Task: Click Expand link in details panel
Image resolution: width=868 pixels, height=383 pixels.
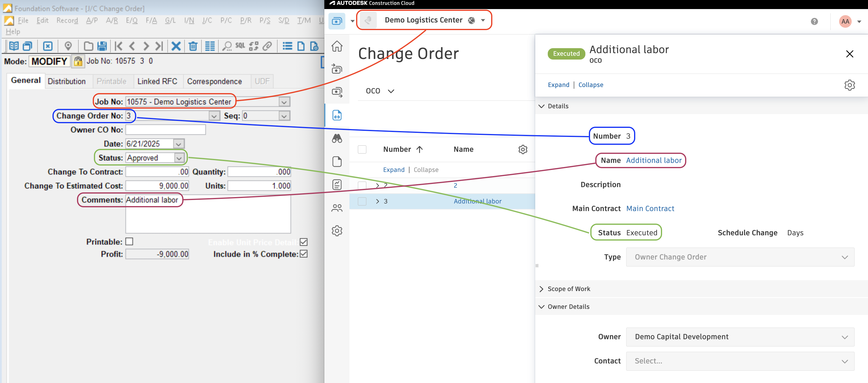Action: [x=558, y=85]
